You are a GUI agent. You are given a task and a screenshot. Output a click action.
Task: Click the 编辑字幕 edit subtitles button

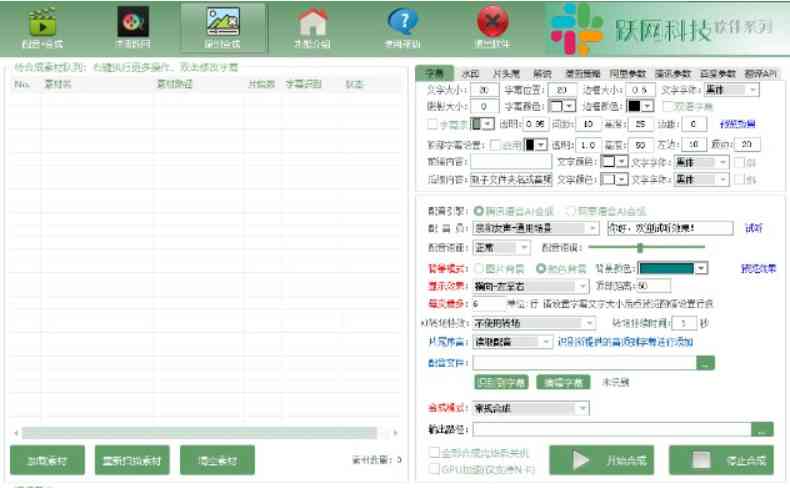pos(563,382)
